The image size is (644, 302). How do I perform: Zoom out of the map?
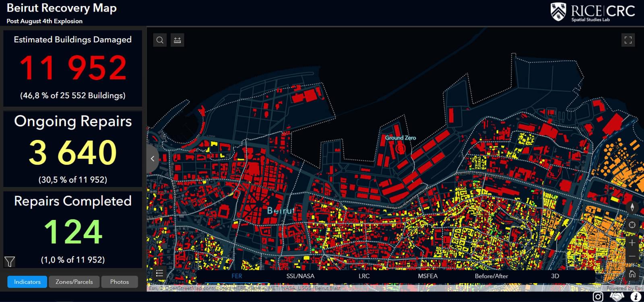[632, 257]
